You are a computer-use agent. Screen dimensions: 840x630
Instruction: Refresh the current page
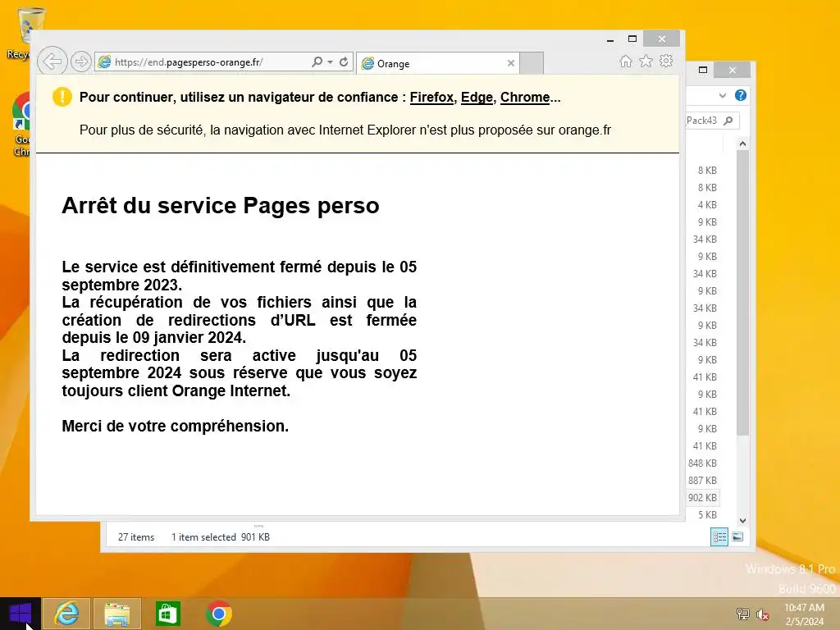click(344, 62)
